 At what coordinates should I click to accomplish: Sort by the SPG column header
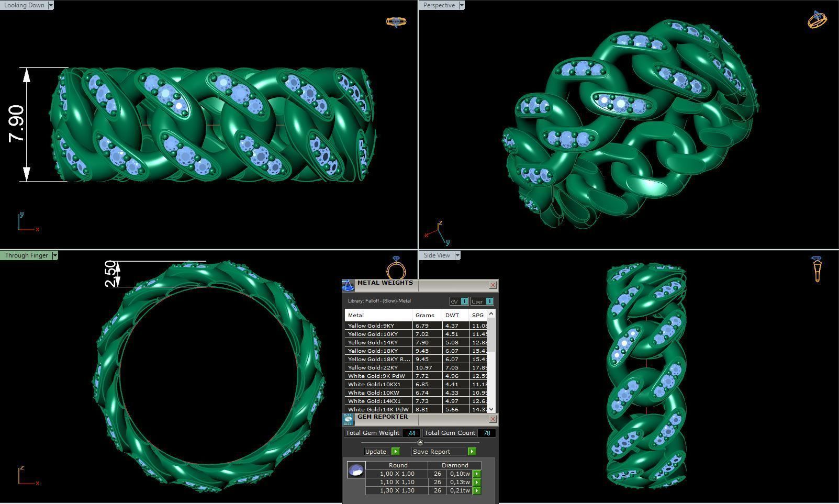click(478, 315)
